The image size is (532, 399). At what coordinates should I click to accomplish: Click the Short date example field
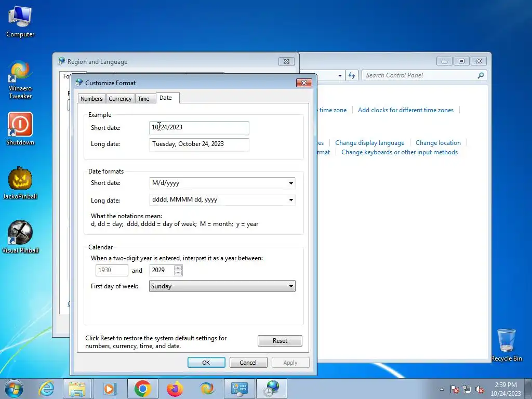click(199, 128)
